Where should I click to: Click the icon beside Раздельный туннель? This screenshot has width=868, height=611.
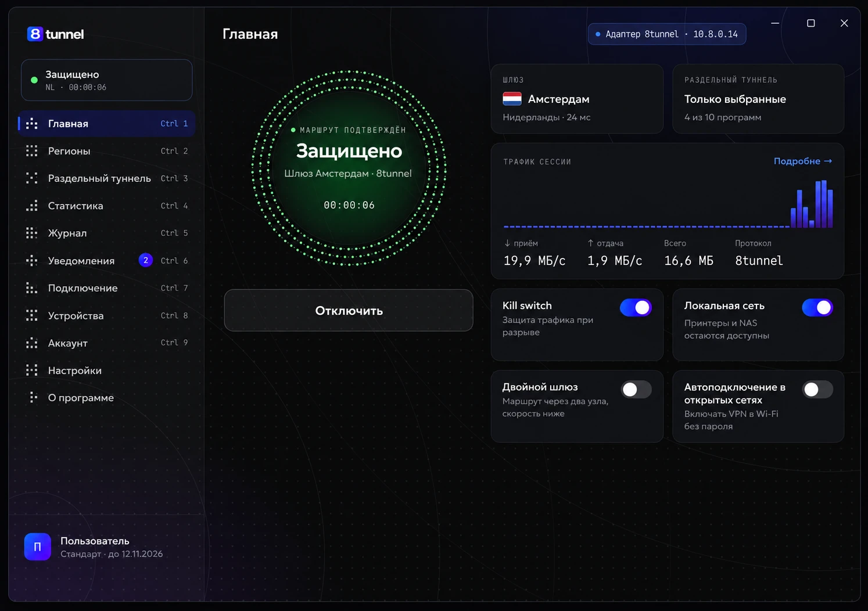[32, 178]
